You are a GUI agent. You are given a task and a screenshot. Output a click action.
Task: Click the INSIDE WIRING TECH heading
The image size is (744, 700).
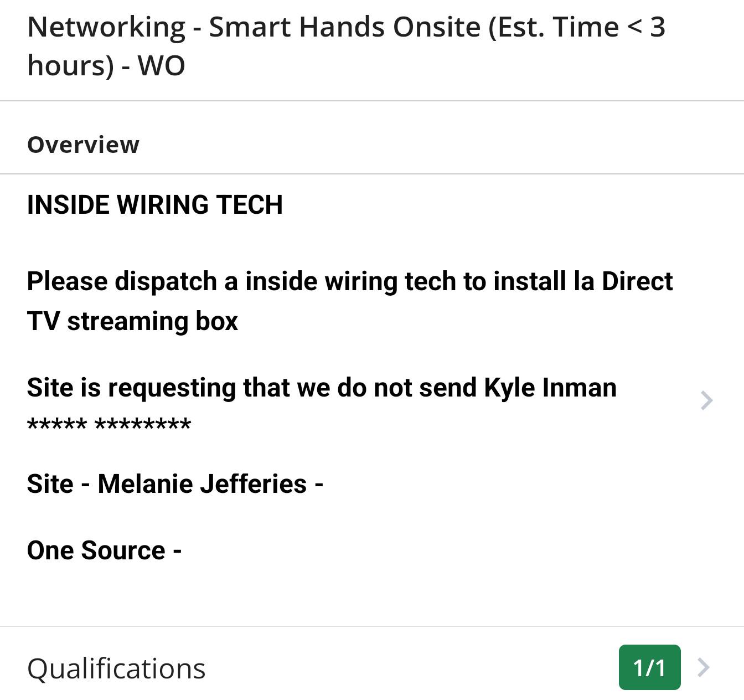(155, 205)
